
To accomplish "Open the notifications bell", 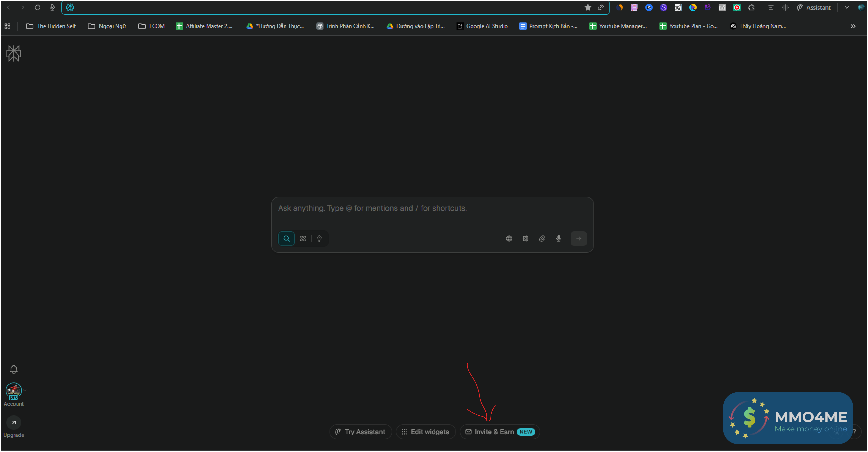I will [13, 369].
